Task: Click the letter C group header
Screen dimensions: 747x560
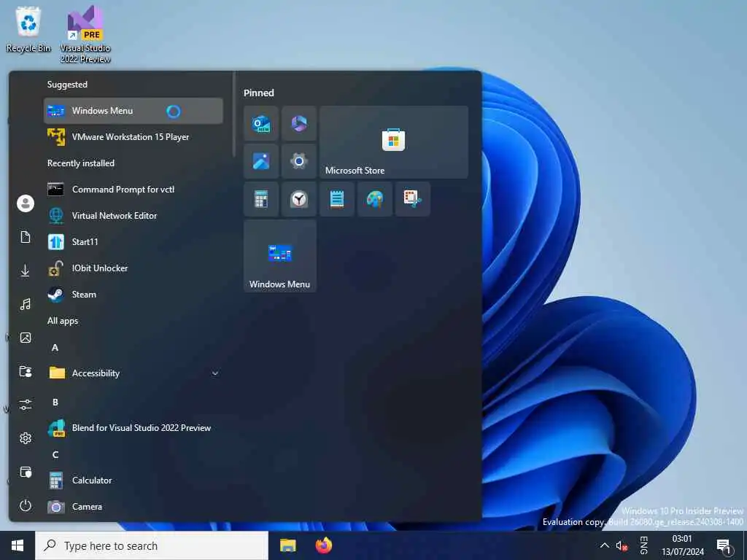Action: coord(55,455)
